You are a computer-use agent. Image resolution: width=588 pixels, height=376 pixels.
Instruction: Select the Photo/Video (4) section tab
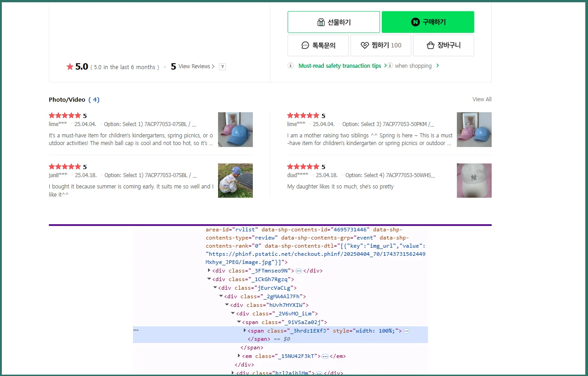74,99
